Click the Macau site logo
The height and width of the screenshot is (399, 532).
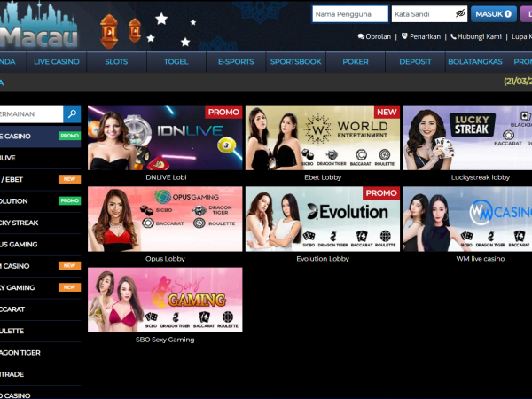(x=38, y=26)
